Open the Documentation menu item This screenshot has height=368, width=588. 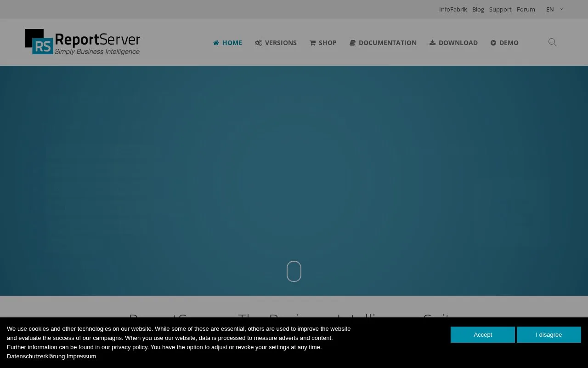tap(383, 43)
